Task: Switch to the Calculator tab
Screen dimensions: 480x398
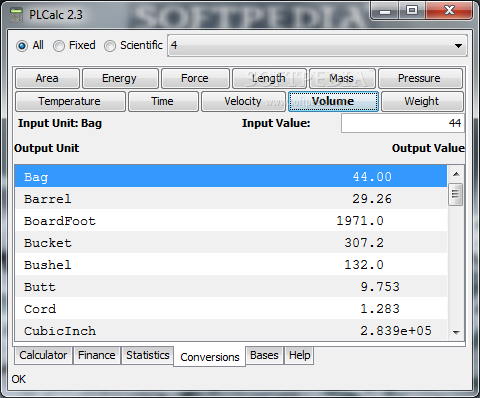Action: tap(43, 355)
